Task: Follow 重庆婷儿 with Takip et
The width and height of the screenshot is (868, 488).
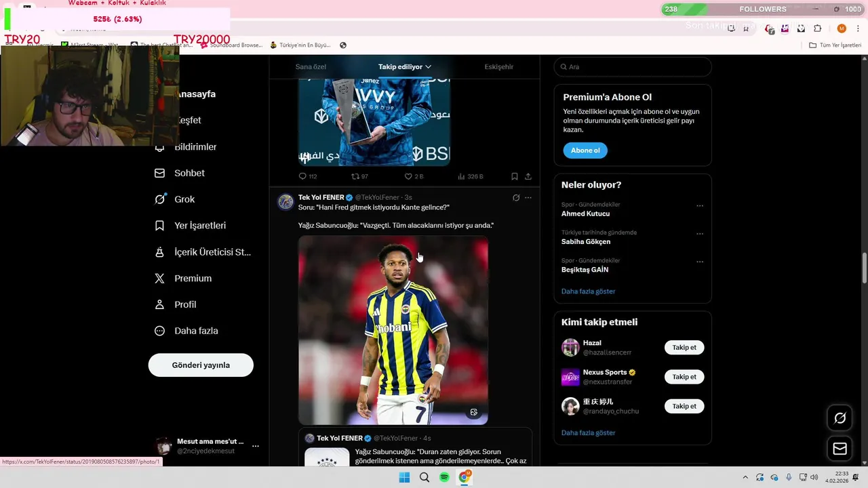Action: pyautogui.click(x=684, y=406)
